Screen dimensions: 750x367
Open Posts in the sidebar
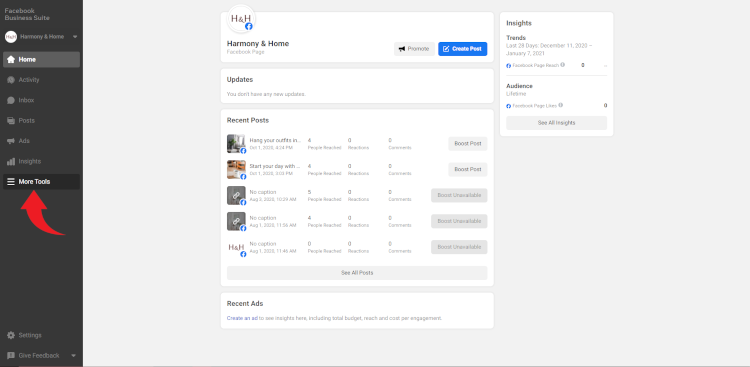(41, 121)
